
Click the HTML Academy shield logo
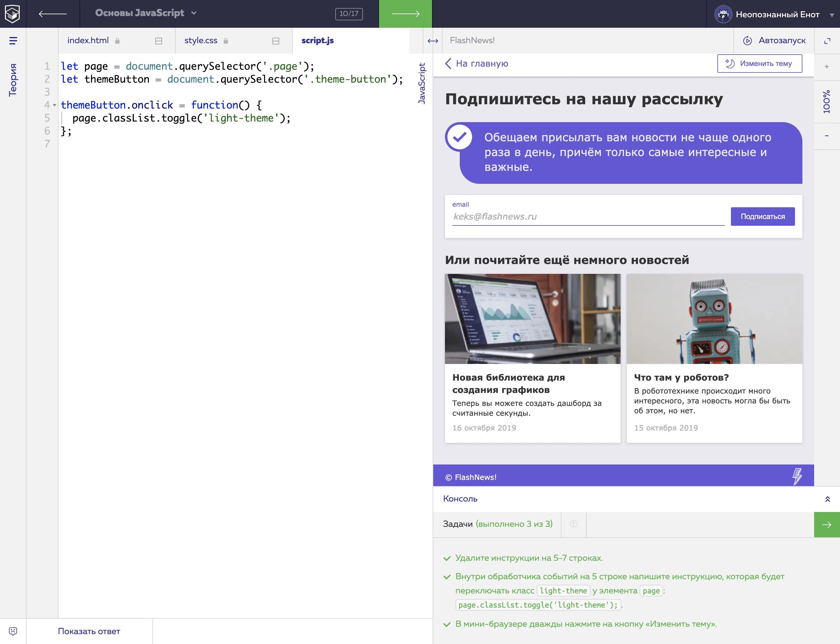13,14
